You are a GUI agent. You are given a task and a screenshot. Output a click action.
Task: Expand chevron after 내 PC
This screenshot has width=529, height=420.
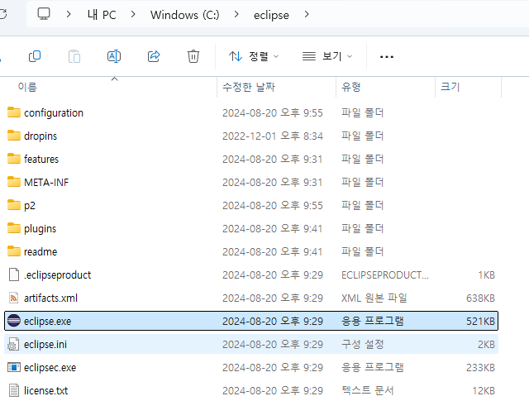tap(133, 15)
